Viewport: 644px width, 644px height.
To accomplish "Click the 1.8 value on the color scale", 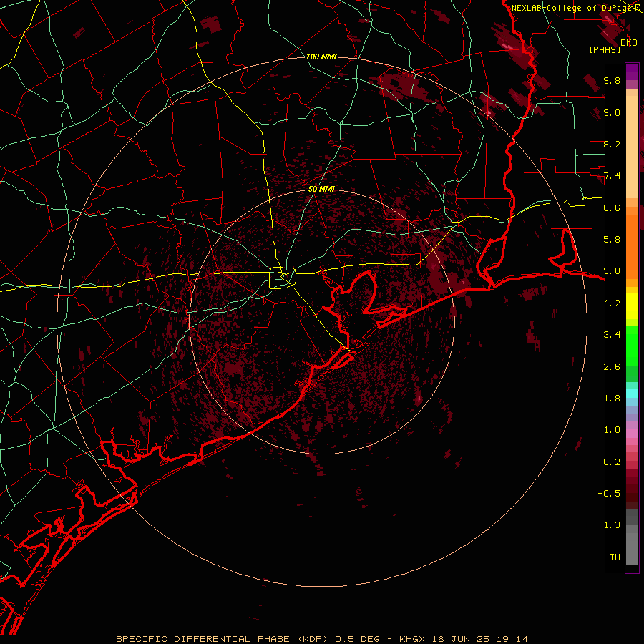I will (x=612, y=399).
